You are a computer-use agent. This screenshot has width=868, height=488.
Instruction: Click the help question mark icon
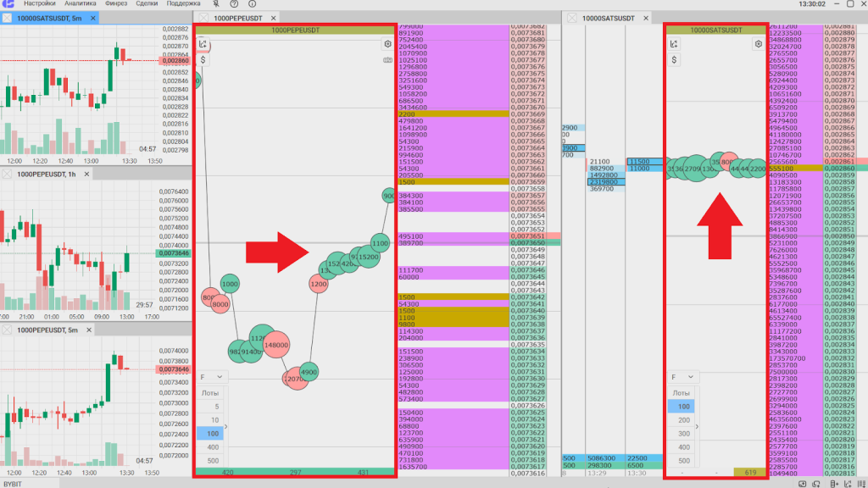coord(233,4)
